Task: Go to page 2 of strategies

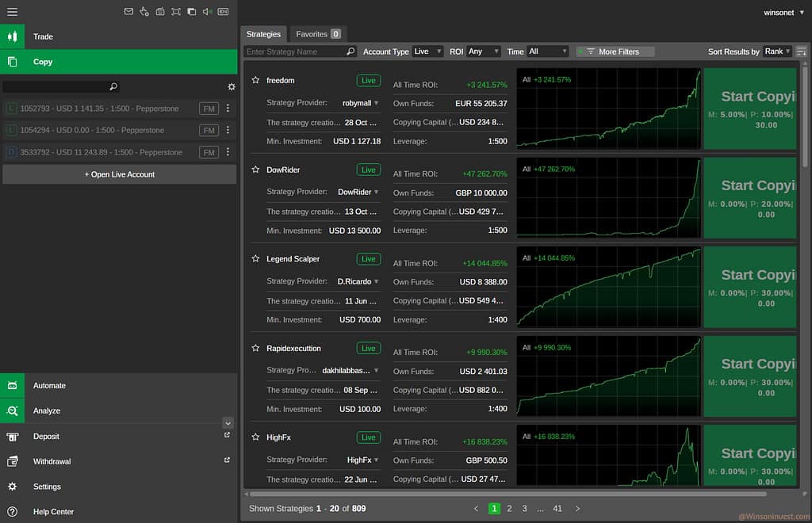Action: [x=509, y=509]
